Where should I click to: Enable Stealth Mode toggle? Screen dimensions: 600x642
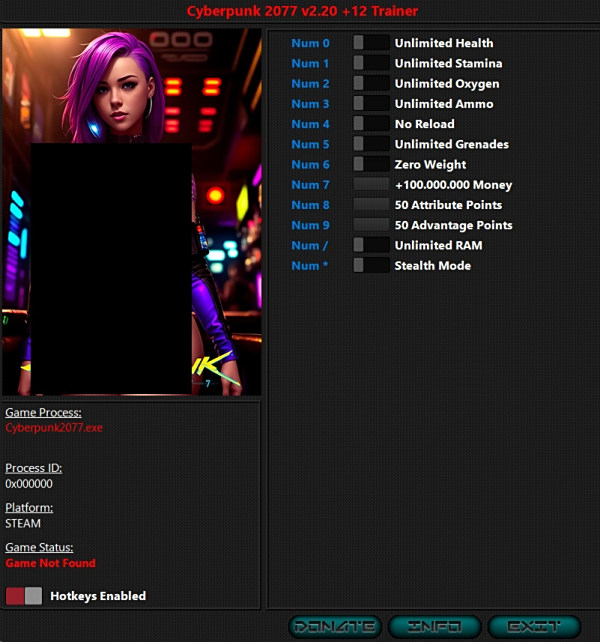(371, 265)
